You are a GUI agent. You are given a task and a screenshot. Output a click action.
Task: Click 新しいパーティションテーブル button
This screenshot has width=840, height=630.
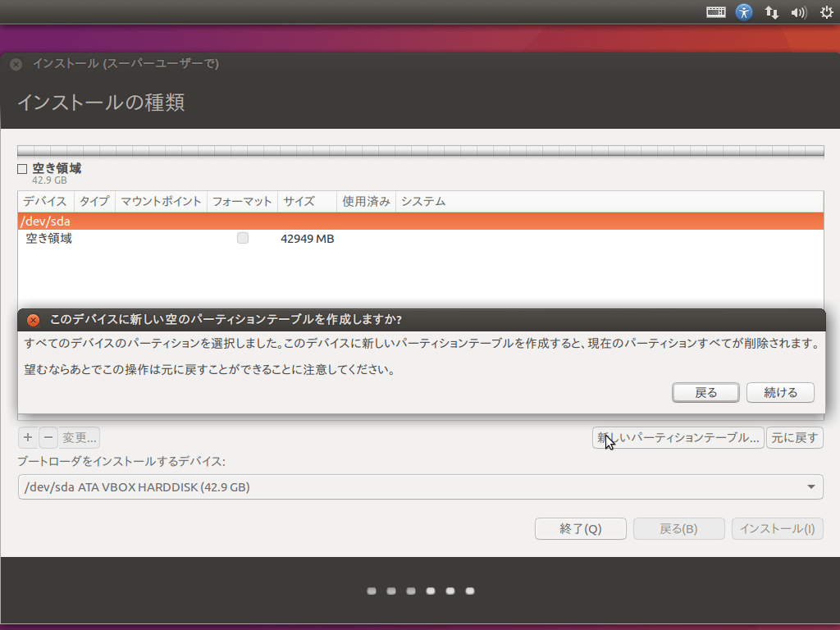click(x=678, y=437)
